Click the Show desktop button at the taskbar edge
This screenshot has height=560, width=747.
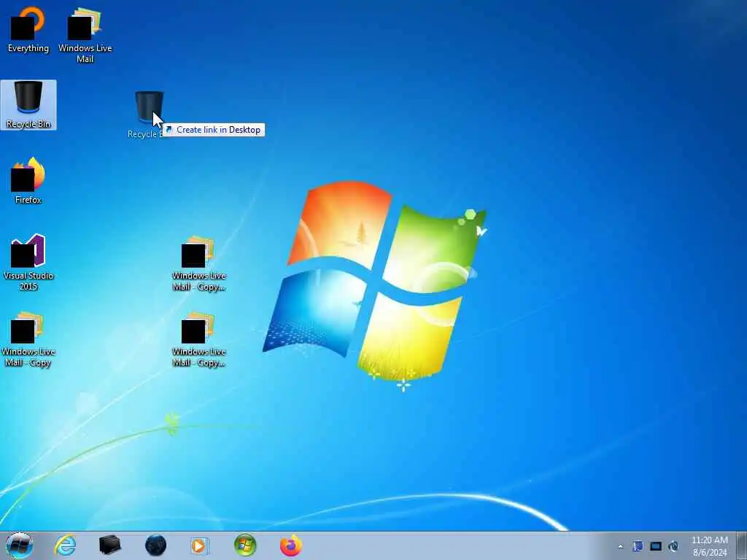(741, 545)
